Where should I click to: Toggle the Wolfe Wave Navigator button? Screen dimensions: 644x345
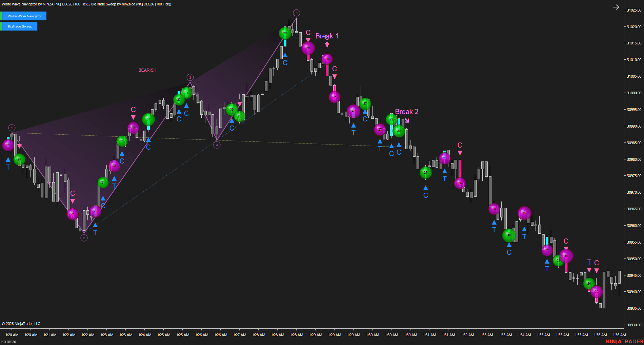coord(24,16)
